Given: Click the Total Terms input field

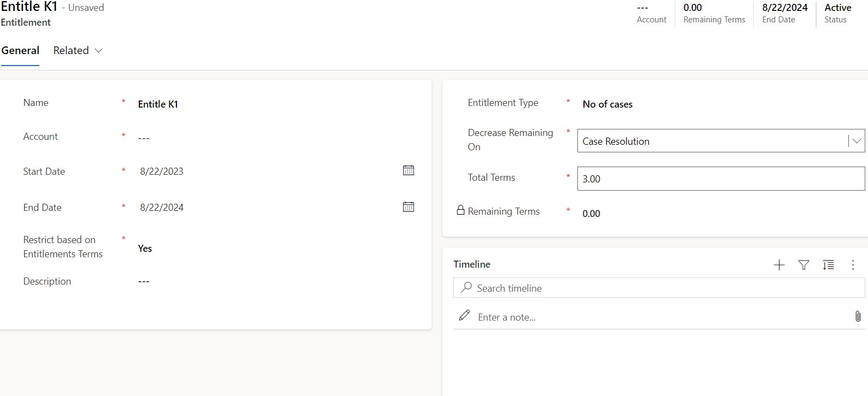Looking at the screenshot, I should [x=720, y=179].
